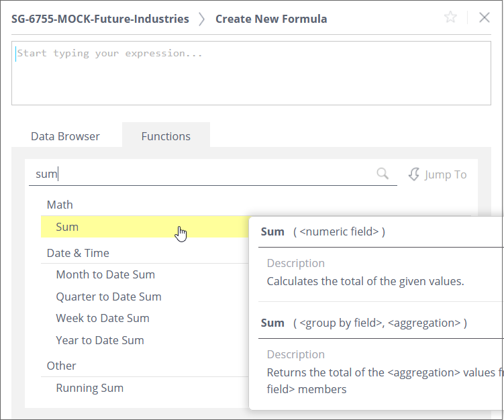504x420 pixels.
Task: Select the Functions tab
Action: coord(166,136)
